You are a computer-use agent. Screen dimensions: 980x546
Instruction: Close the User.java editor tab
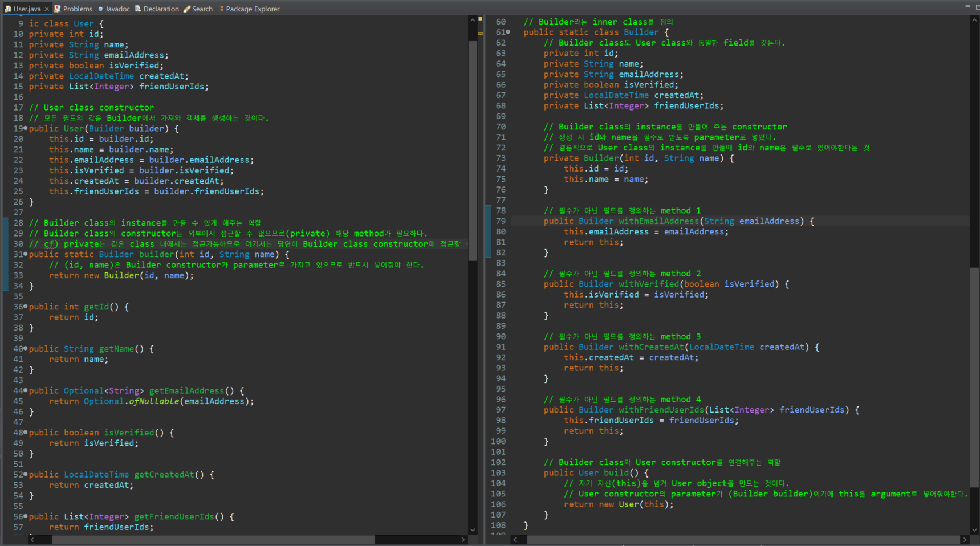[x=47, y=9]
